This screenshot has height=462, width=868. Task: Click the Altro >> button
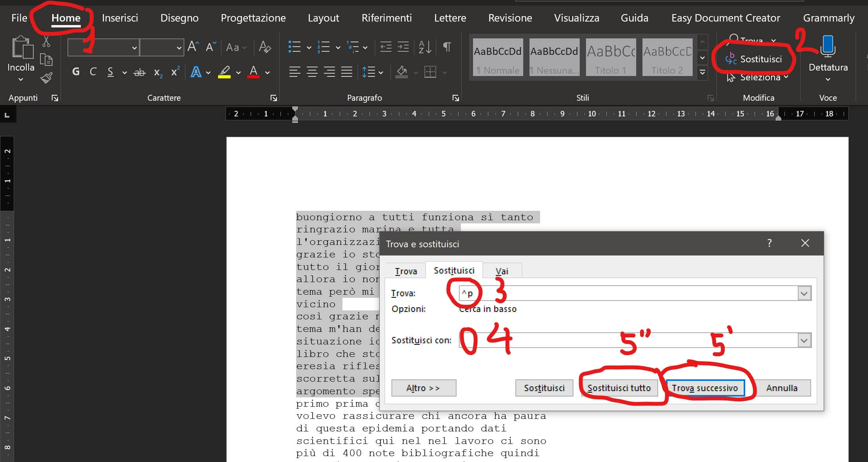pyautogui.click(x=423, y=388)
